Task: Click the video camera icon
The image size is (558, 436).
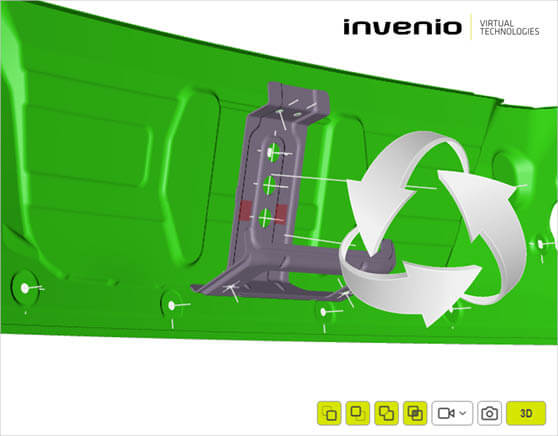Action: click(x=446, y=413)
